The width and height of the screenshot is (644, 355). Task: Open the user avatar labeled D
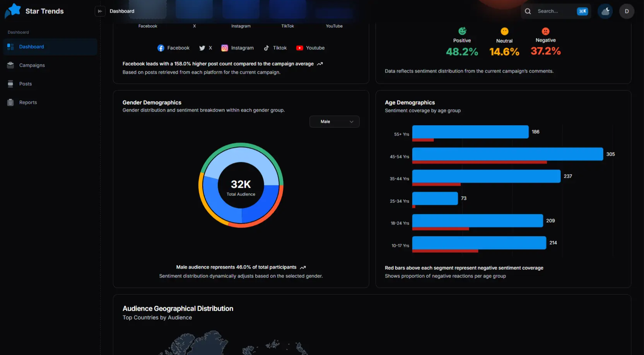(x=627, y=11)
